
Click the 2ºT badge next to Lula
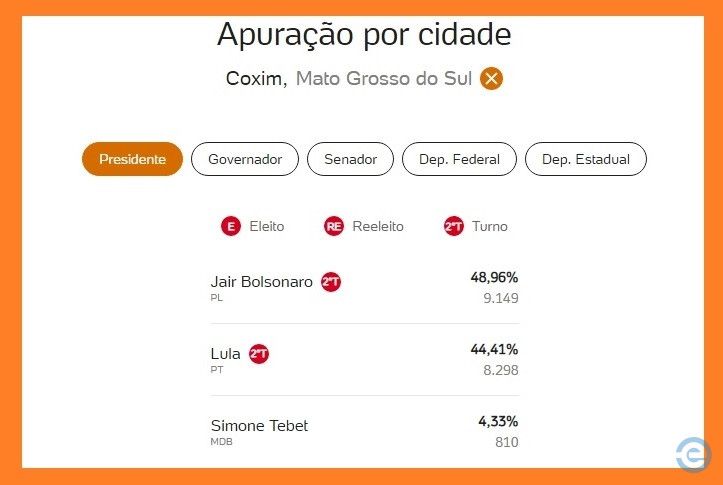[x=259, y=354]
